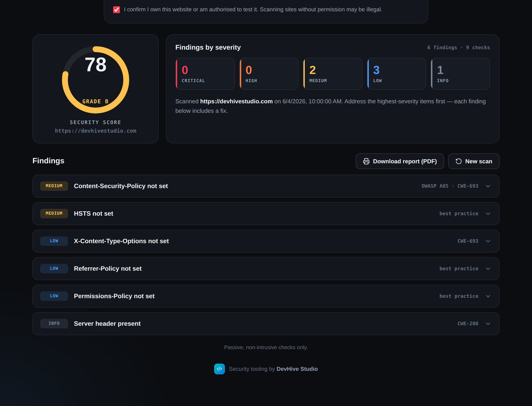Viewport: 532px width, 406px height.
Task: Click the 6 findings · 9 checks text
Action: 458,48
